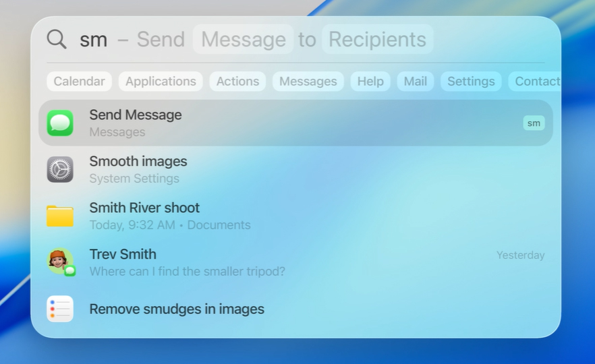Click the "System Settings" subtitle
The height and width of the screenshot is (364, 595).
point(134,178)
